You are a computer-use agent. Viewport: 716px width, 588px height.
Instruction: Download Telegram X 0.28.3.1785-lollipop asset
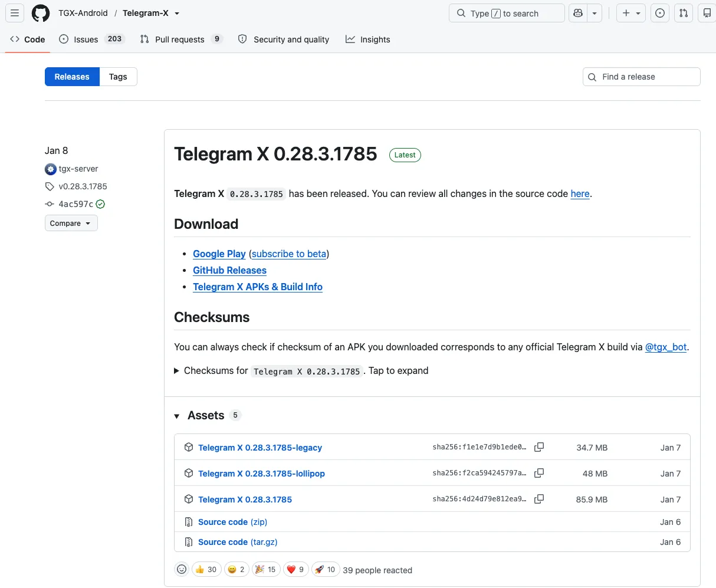pyautogui.click(x=261, y=474)
